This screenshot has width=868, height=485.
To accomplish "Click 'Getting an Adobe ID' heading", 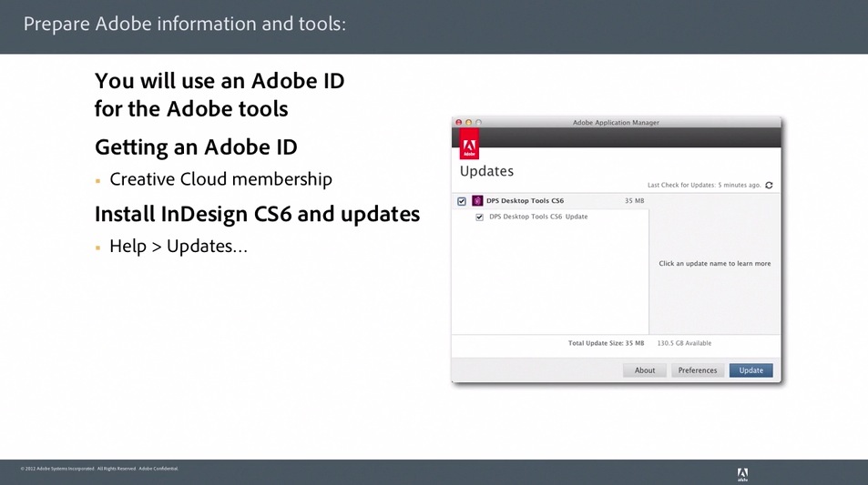I will [196, 147].
